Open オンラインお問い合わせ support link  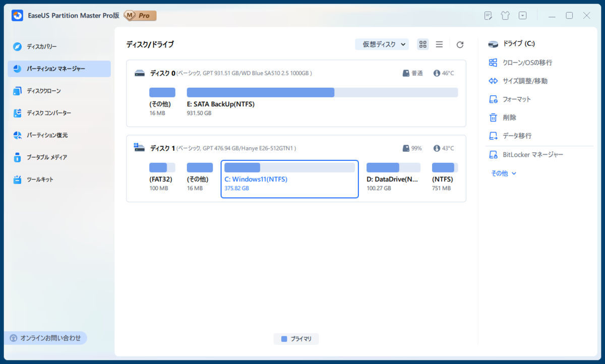46,338
